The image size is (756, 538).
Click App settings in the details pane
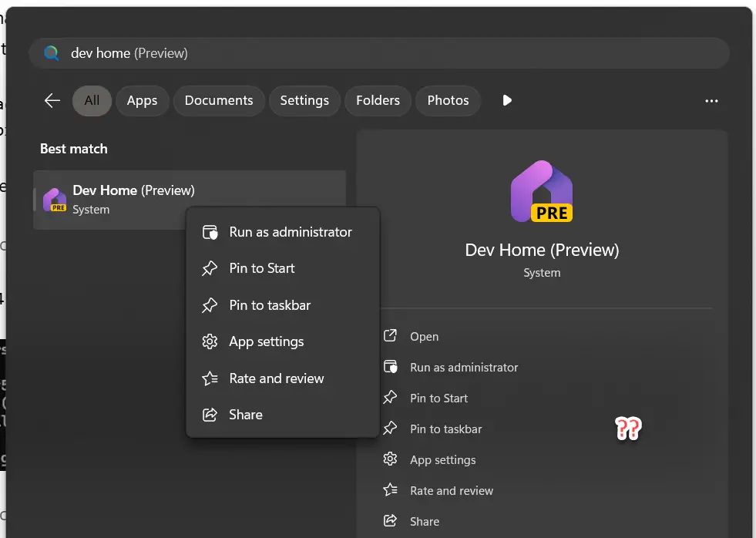(442, 460)
